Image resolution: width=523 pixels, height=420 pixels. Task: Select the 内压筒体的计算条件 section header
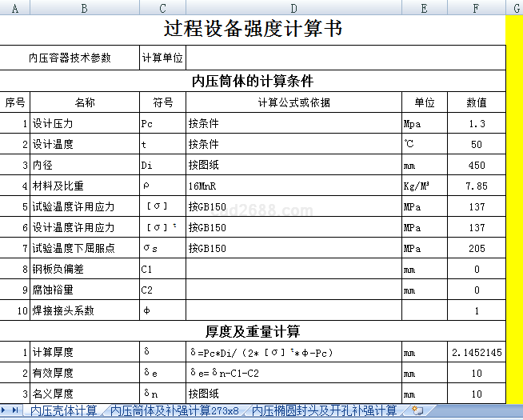(x=253, y=81)
